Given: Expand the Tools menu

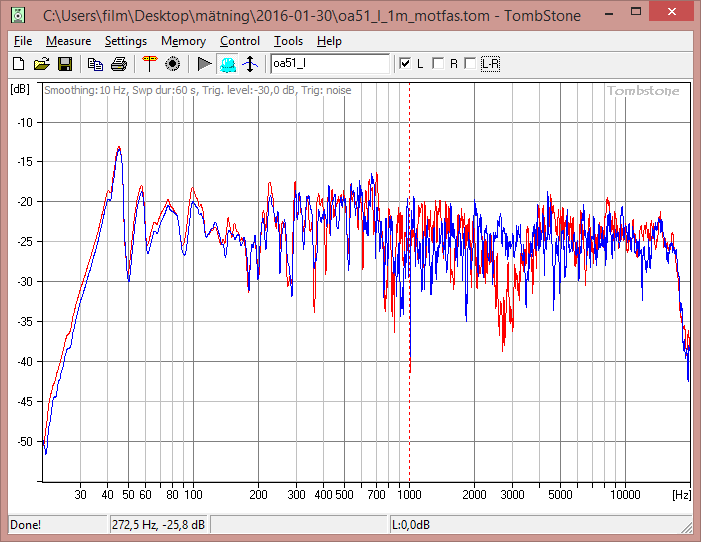Looking at the screenshot, I should point(288,41).
